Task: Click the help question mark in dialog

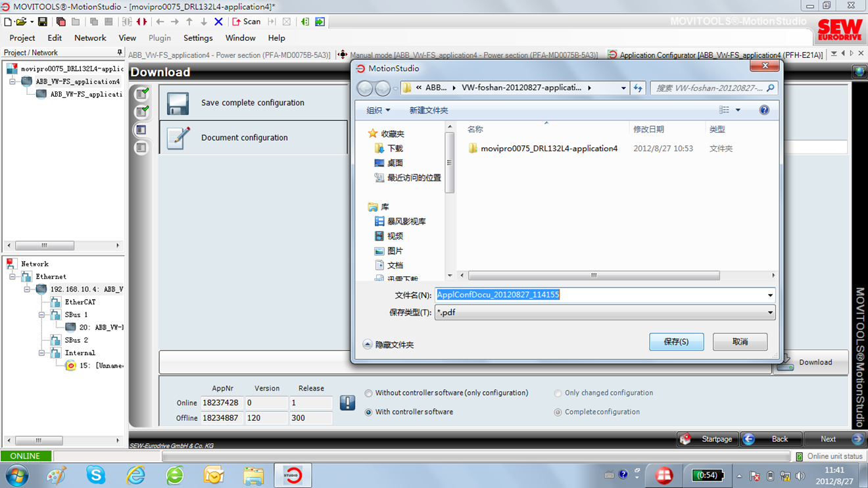Action: (764, 110)
